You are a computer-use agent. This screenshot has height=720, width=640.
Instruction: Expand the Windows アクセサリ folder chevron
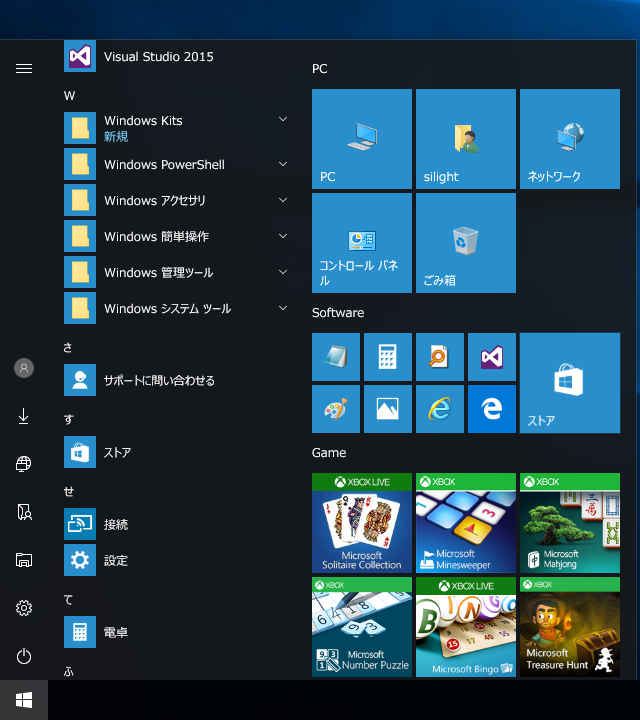283,200
